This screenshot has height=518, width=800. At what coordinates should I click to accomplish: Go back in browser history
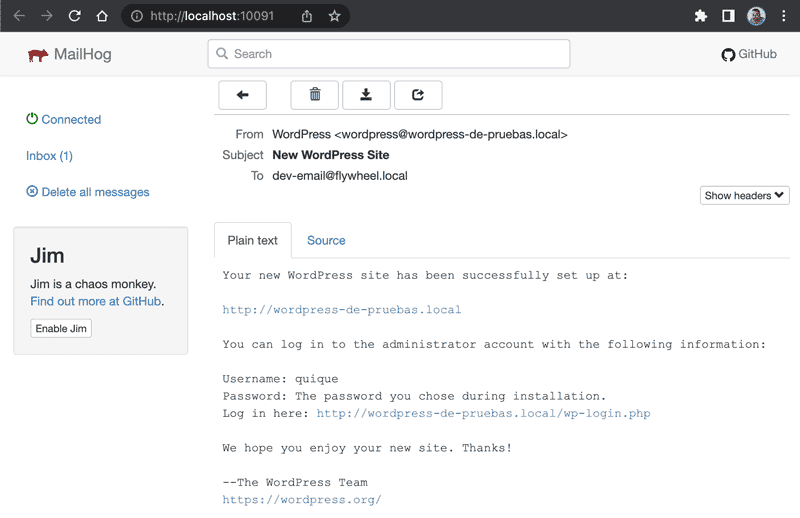pyautogui.click(x=19, y=16)
